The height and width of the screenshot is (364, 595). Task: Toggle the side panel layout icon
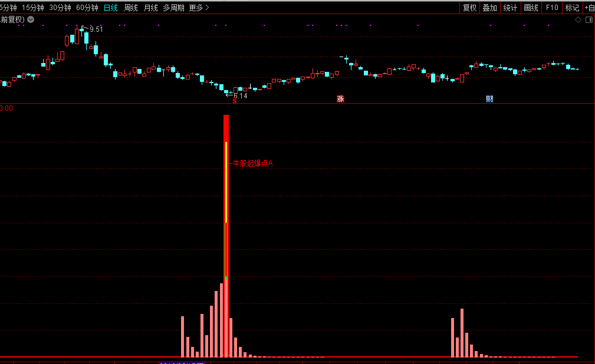(589, 19)
